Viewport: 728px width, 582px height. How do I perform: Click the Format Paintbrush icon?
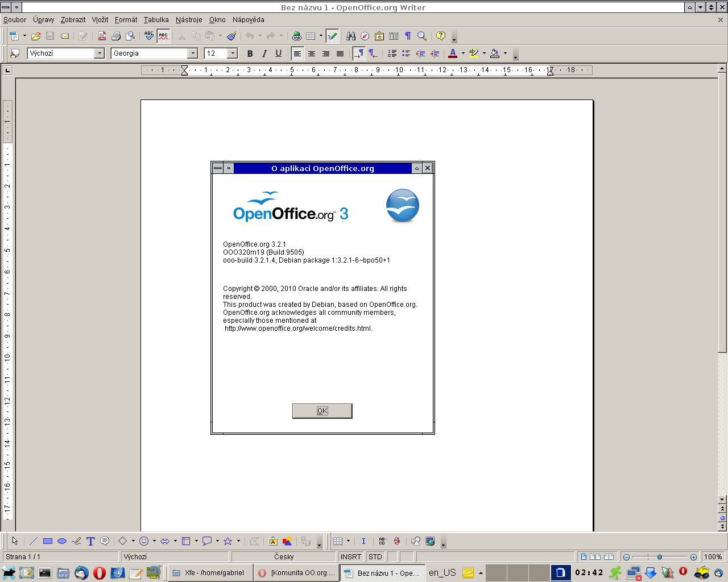pos(231,36)
